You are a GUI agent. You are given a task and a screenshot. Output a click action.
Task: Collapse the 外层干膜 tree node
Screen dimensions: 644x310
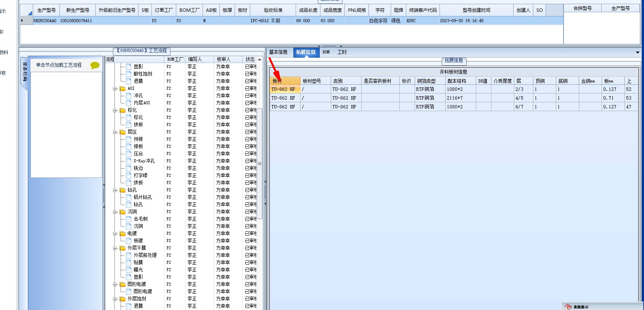click(115, 248)
